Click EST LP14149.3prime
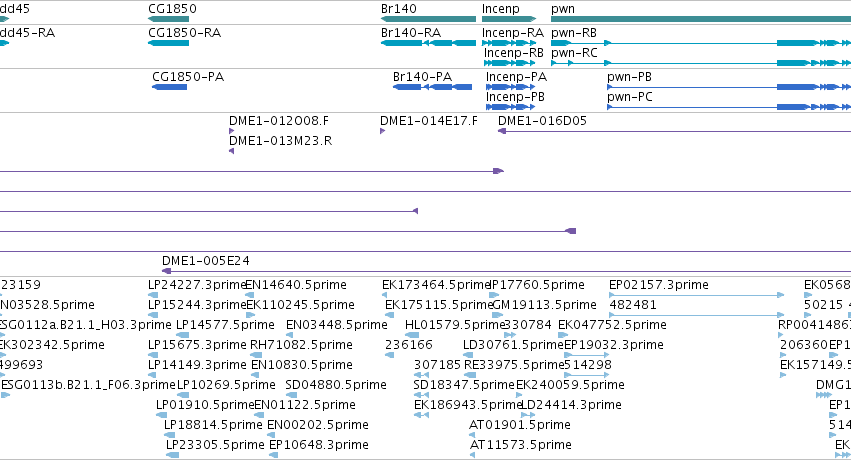Screen dimensions: 851x460 [197, 365]
